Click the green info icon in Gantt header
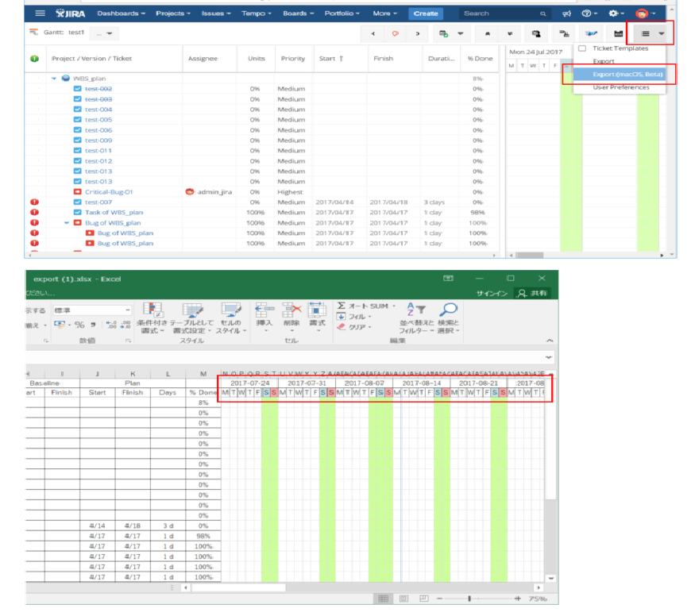The image size is (699, 616). [x=34, y=59]
